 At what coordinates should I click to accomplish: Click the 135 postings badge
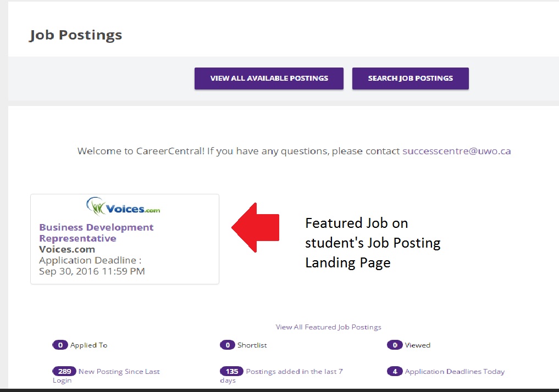click(232, 371)
